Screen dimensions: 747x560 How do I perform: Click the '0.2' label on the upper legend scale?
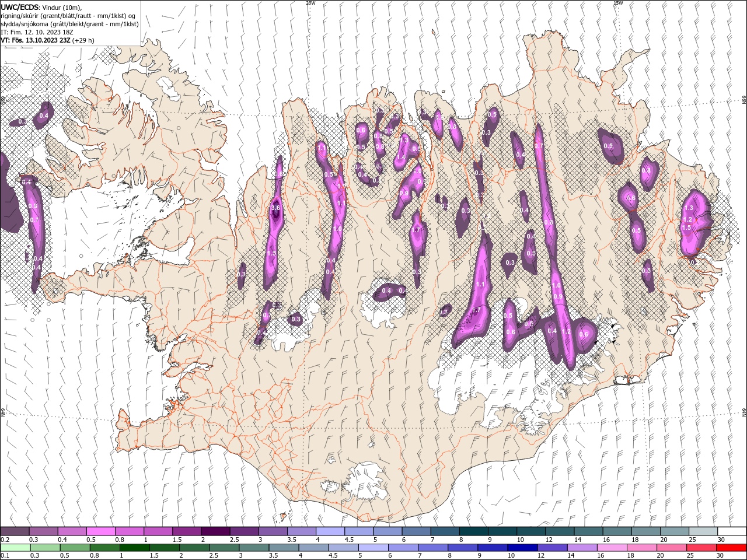(x=5, y=540)
